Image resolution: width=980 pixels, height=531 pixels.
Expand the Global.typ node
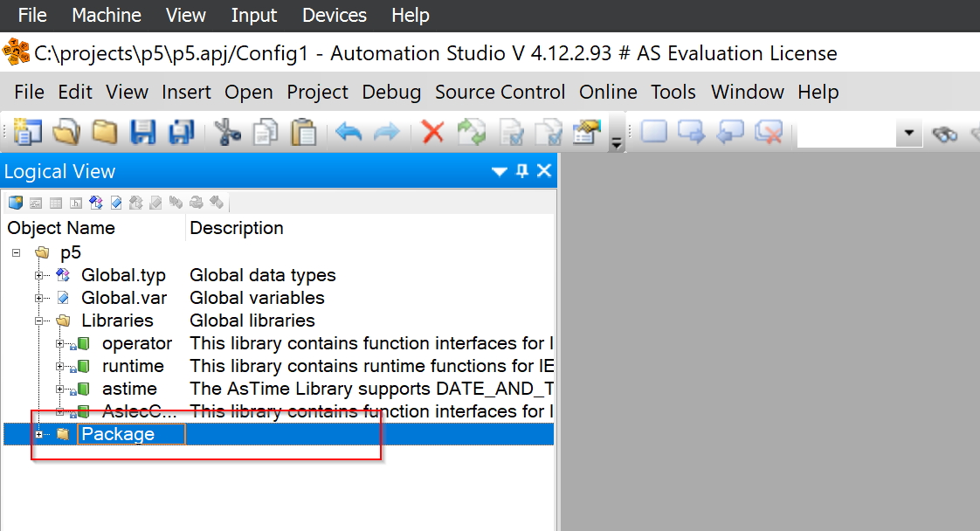(x=38, y=275)
